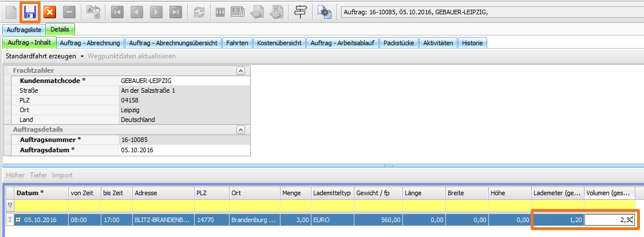644x237 pixels.
Task: Open the Auftrag - Abrechnung tab
Action: click(x=90, y=43)
